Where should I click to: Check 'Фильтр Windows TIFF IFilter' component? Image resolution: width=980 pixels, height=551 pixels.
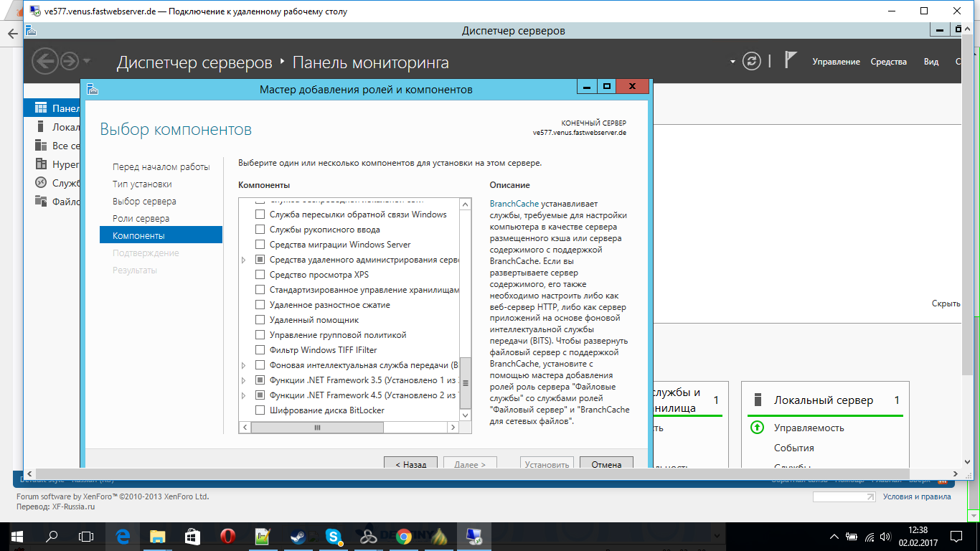coord(260,350)
